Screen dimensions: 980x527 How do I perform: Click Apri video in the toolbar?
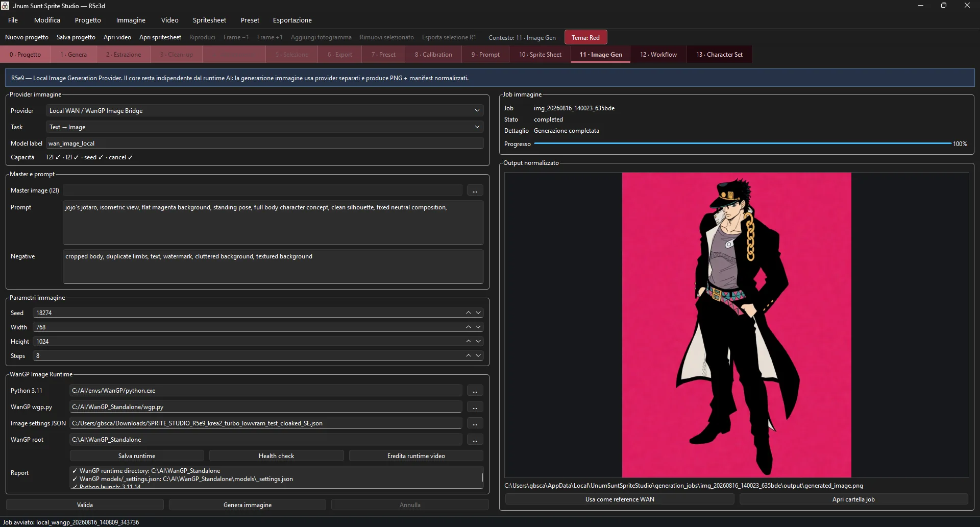(x=117, y=37)
